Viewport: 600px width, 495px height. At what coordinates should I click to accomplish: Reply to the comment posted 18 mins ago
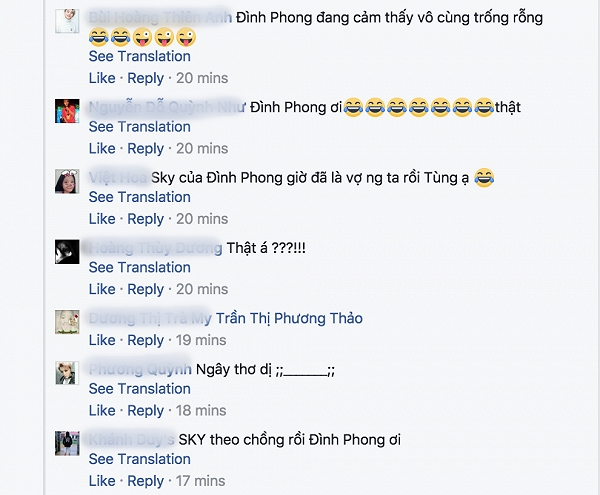145,411
